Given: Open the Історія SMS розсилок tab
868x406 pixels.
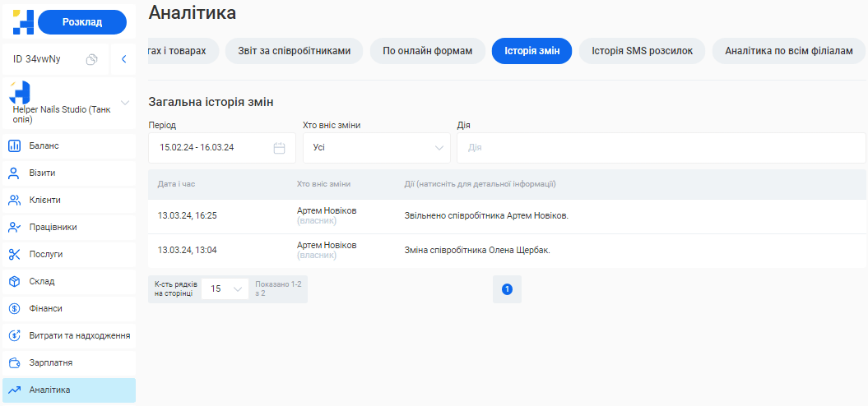Looking at the screenshot, I should click(x=642, y=51).
